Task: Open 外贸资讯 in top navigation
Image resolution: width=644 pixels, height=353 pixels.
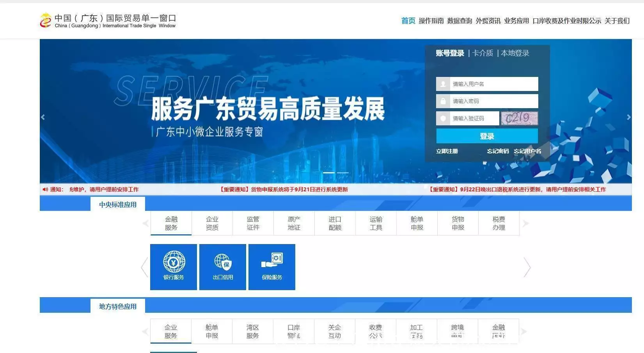Action: [488, 21]
